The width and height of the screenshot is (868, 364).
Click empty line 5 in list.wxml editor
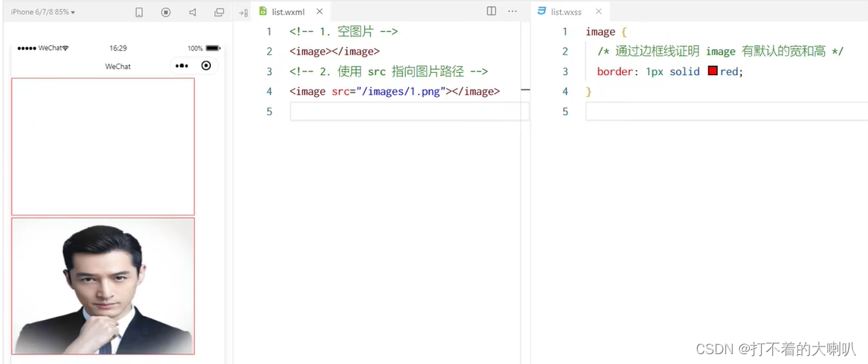(x=410, y=111)
